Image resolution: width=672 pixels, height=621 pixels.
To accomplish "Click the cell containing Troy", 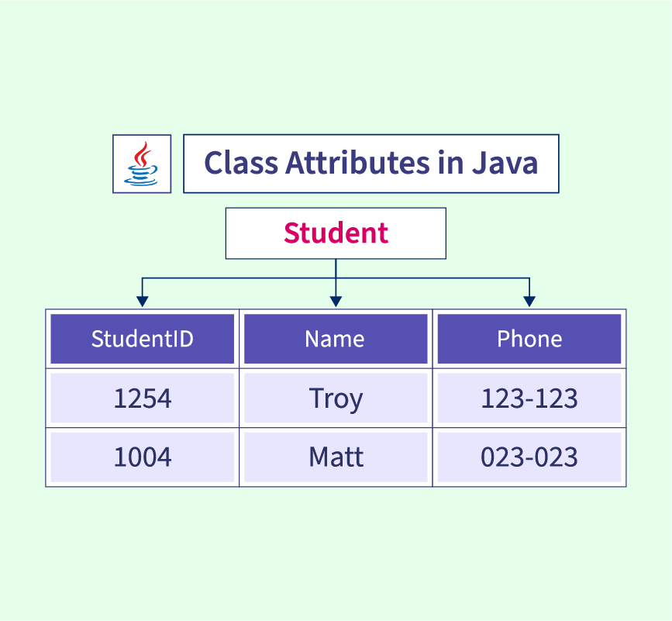I will (336, 398).
